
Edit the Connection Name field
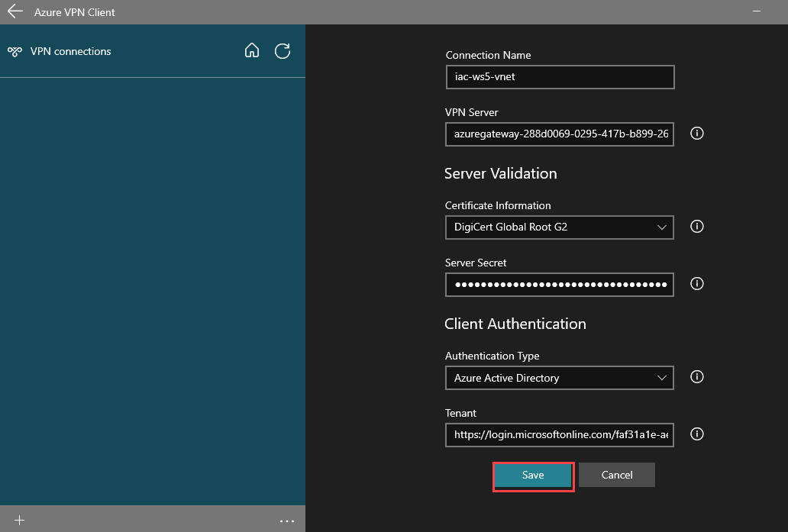pyautogui.click(x=560, y=77)
